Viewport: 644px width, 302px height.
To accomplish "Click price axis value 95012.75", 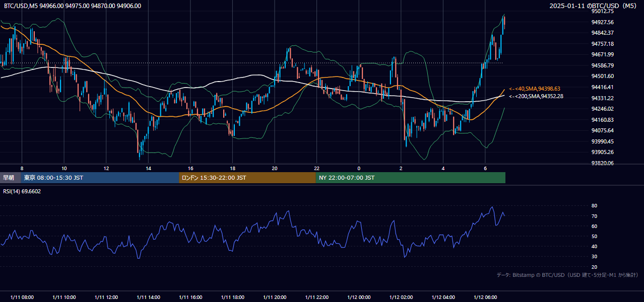I will [x=603, y=11].
